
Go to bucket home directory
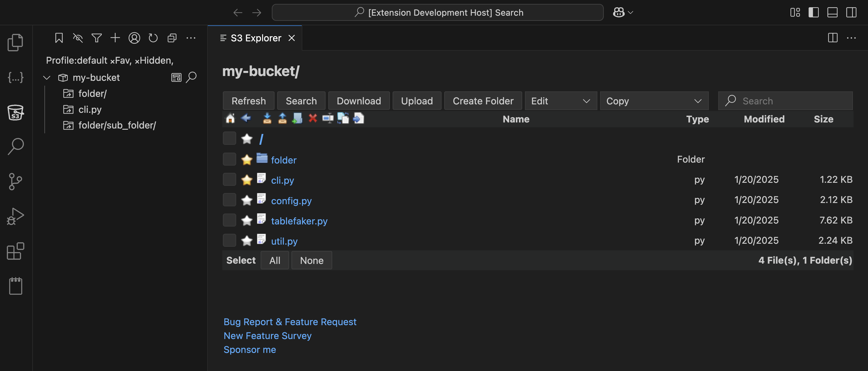coord(230,119)
